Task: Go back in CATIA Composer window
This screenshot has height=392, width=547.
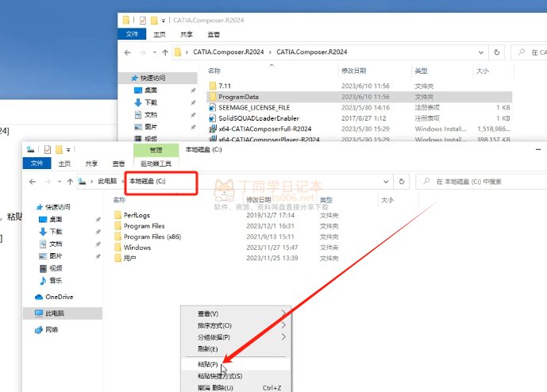Action: click(x=127, y=52)
